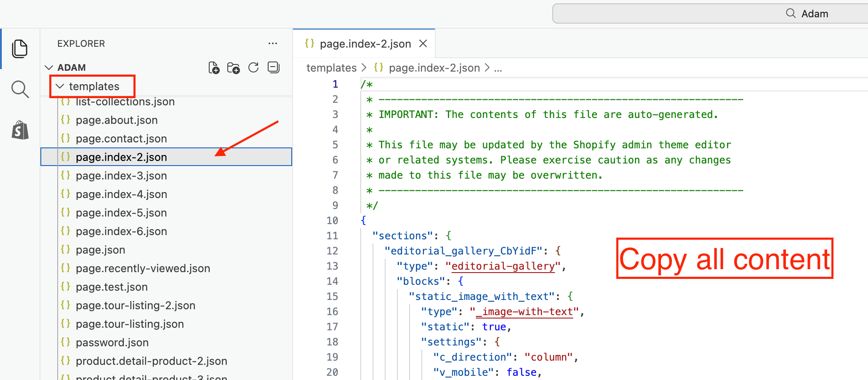Image resolution: width=868 pixels, height=380 pixels.
Task: Click the "editorial-gallery" value on line 13
Action: click(x=503, y=266)
